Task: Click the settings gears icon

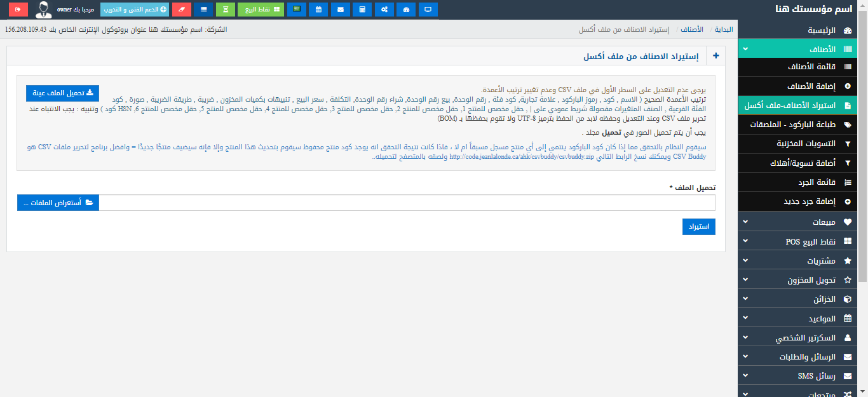Action: (x=384, y=10)
